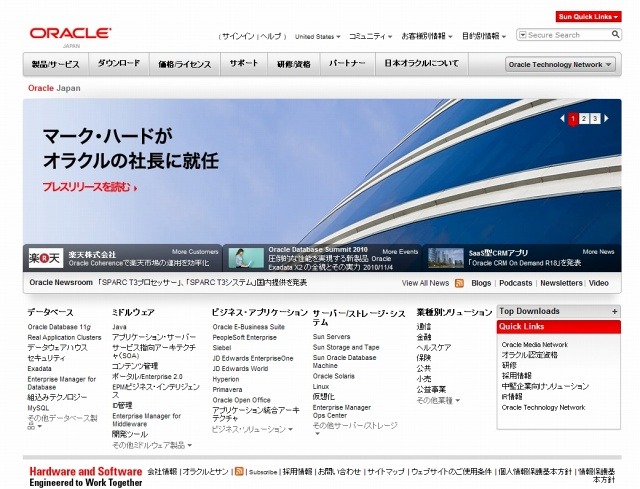Open Sun Quick Links dropdown
The height and width of the screenshot is (489, 640).
(588, 17)
